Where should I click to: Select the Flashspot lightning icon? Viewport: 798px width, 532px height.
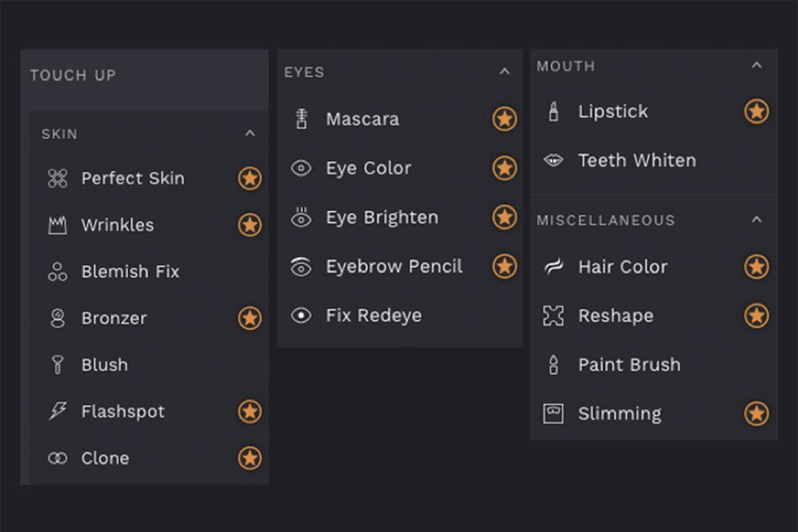[57, 411]
